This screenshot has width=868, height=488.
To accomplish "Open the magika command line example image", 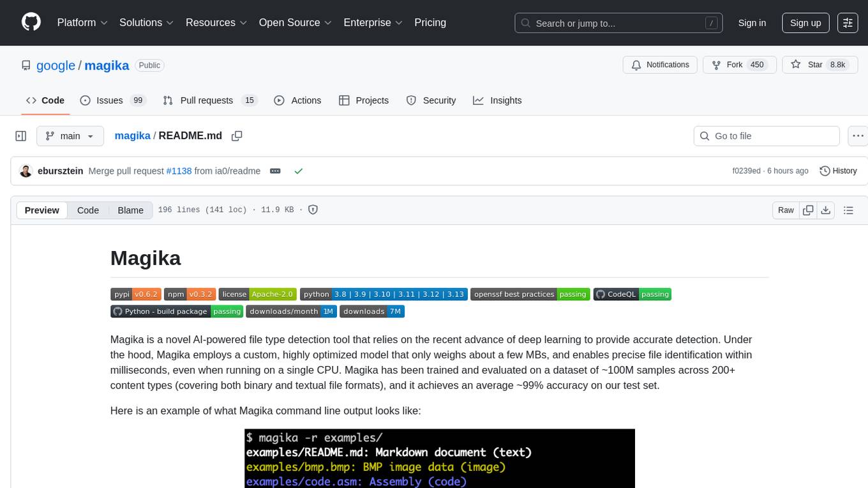I will (x=440, y=459).
